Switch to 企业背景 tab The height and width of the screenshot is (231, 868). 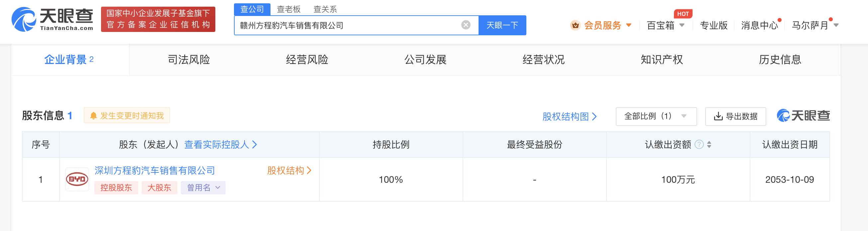pyautogui.click(x=70, y=60)
